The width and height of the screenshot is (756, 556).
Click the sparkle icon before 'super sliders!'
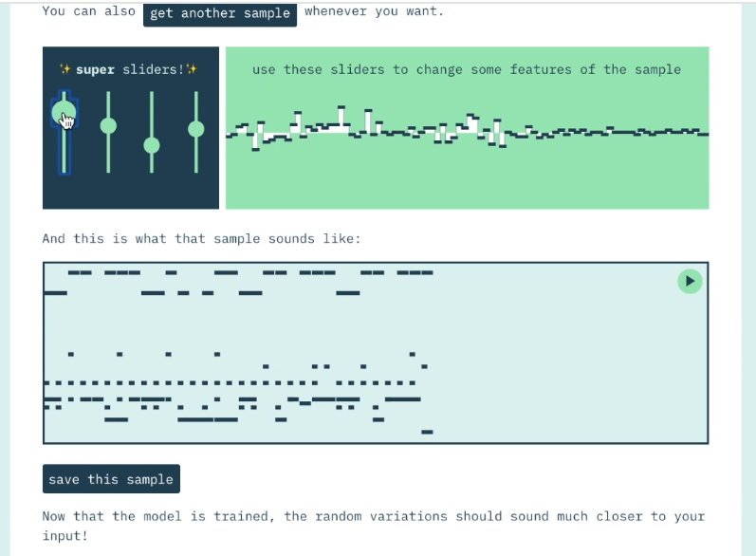coord(65,69)
